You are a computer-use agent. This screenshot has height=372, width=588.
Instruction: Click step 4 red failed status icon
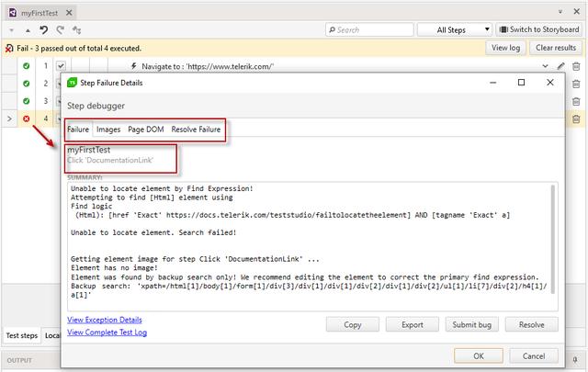coord(27,118)
